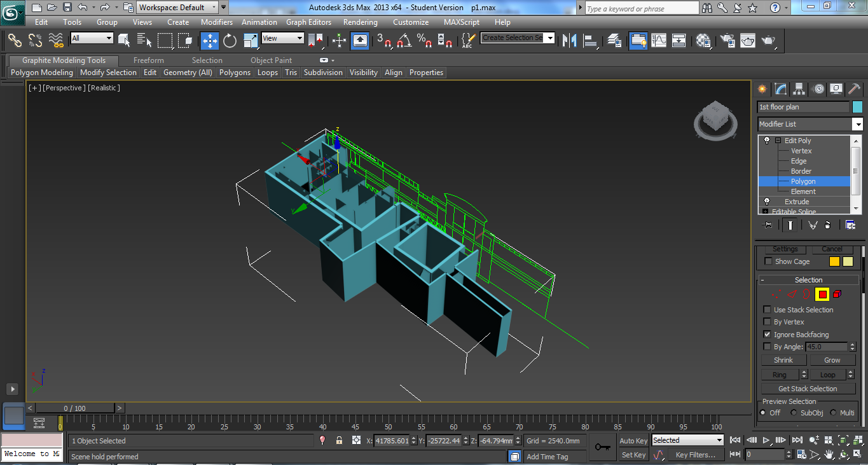Open the Modifiers menu

[217, 22]
